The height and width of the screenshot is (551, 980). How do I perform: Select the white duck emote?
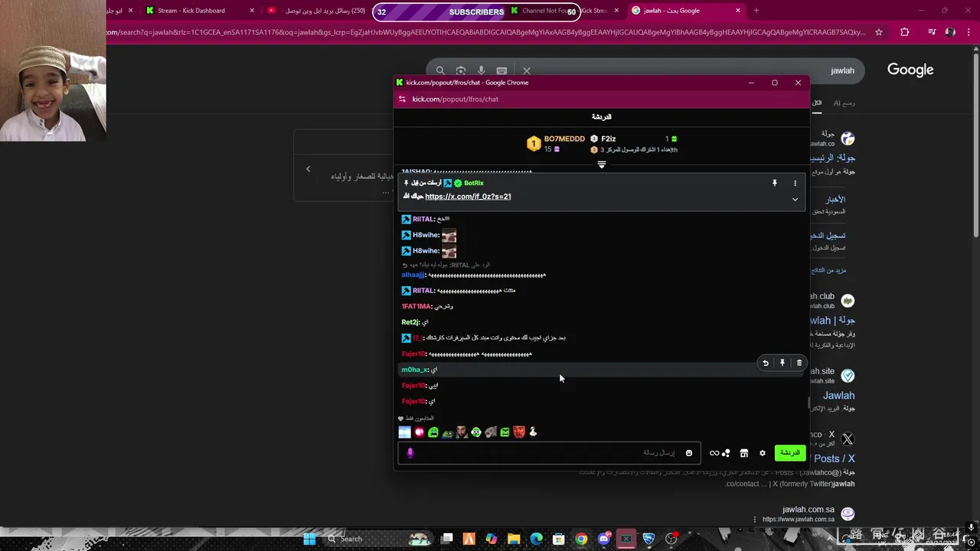tap(533, 432)
